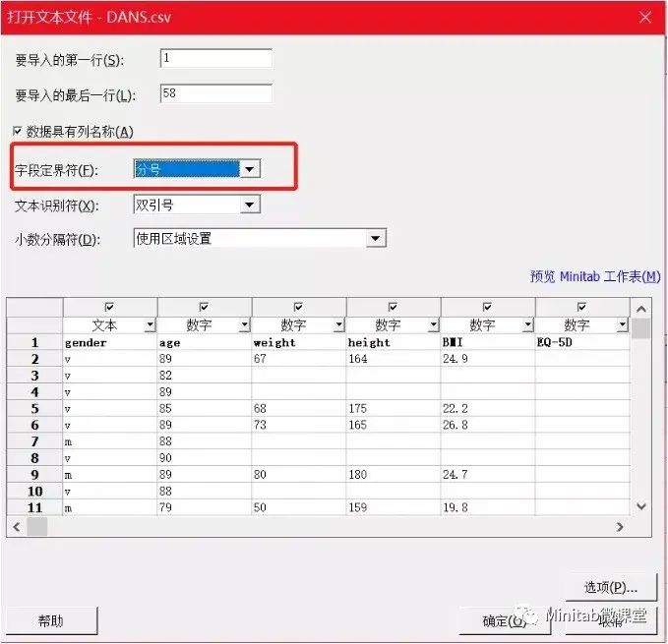Viewport: 668px width, 644px height.
Task: Select the age header cell
Action: click(x=205, y=342)
